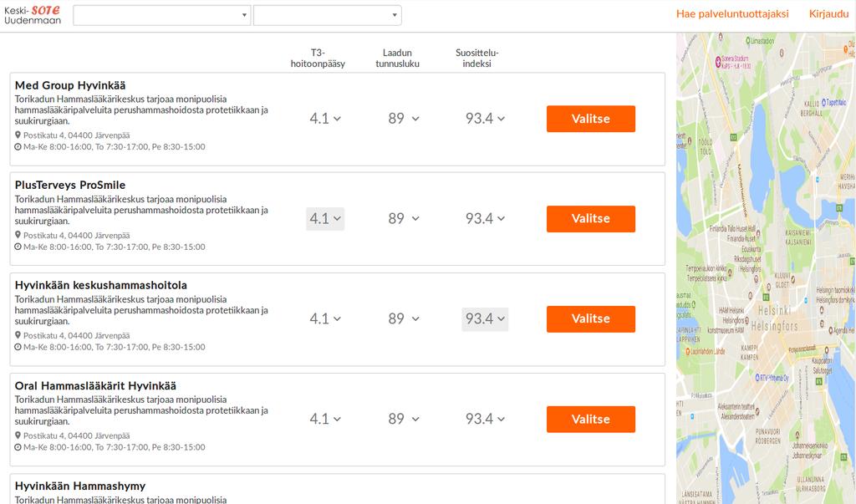The height and width of the screenshot is (504, 856).
Task: Open the 4.1 dropdown for Oral Hammaslääkärit Hyvinkää
Action: click(325, 420)
